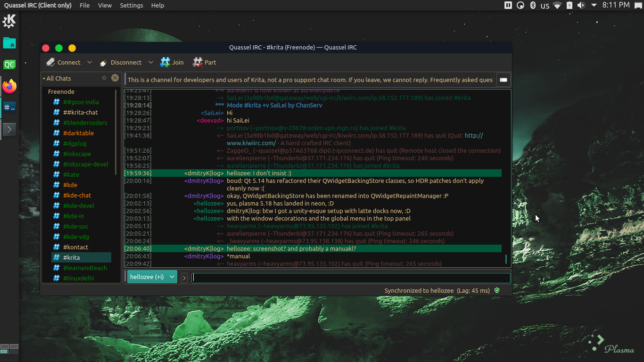Click the 8:11 PM clock
Viewport: 644px width, 362px height.
pos(616,5)
